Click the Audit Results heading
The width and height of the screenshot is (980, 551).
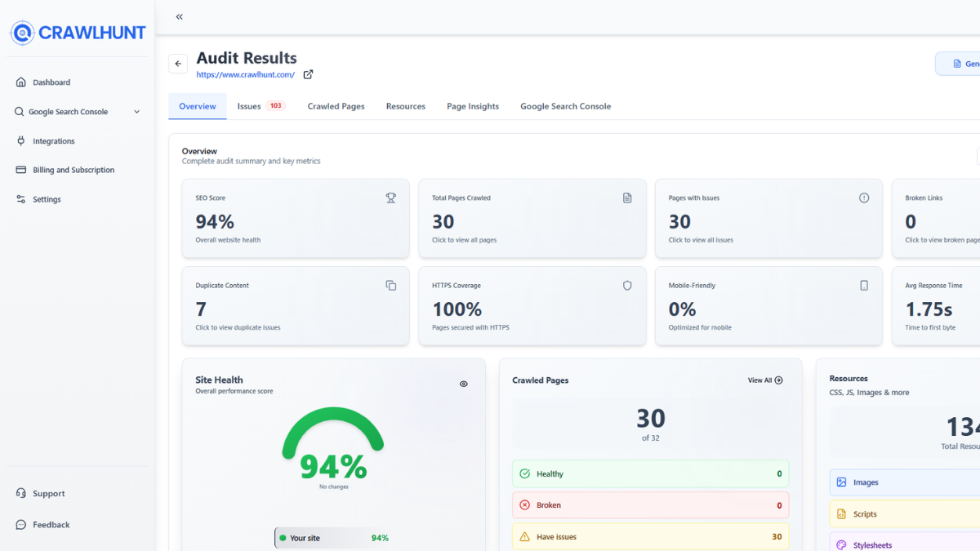tap(247, 58)
